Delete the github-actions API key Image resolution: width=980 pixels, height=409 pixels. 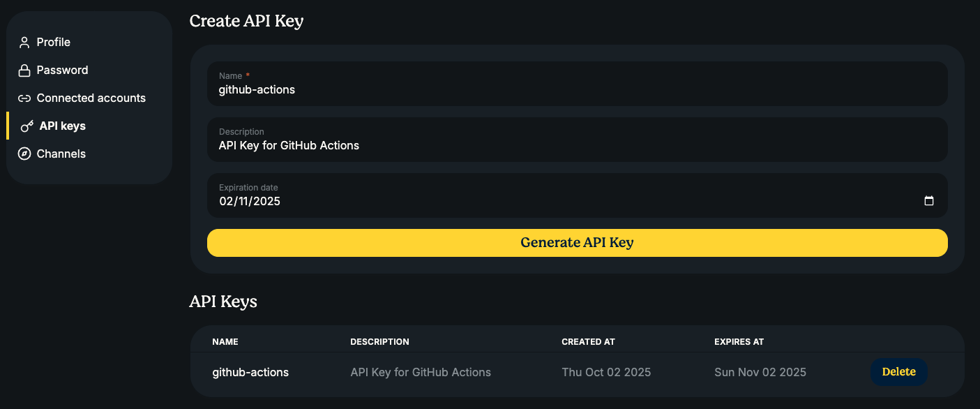[x=898, y=372]
